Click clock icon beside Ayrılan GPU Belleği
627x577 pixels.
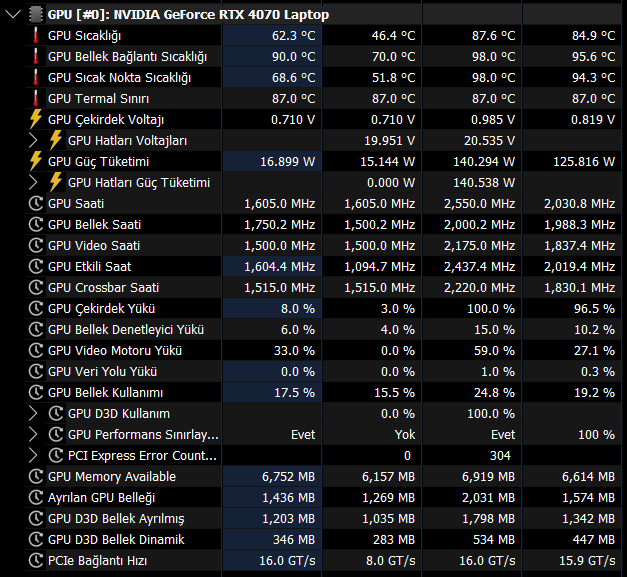click(x=36, y=497)
